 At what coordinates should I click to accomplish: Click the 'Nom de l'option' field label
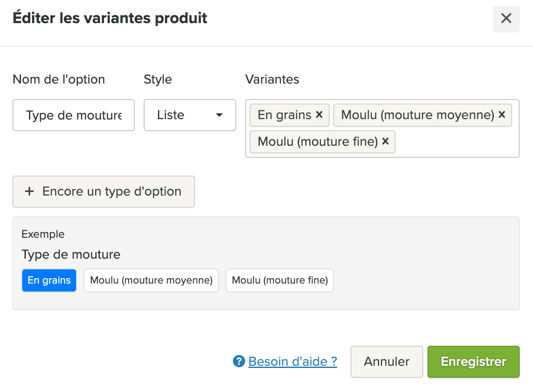tap(59, 80)
